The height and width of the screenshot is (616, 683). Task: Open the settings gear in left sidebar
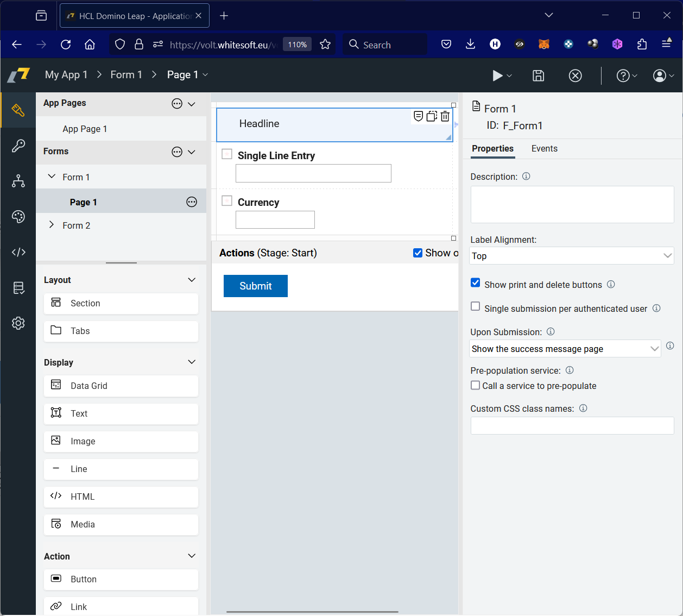(x=18, y=323)
